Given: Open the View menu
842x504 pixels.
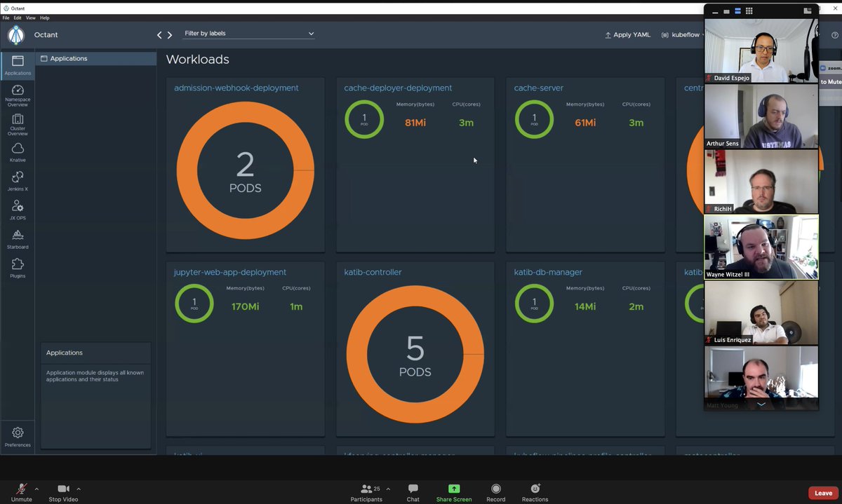Looking at the screenshot, I should (31, 18).
